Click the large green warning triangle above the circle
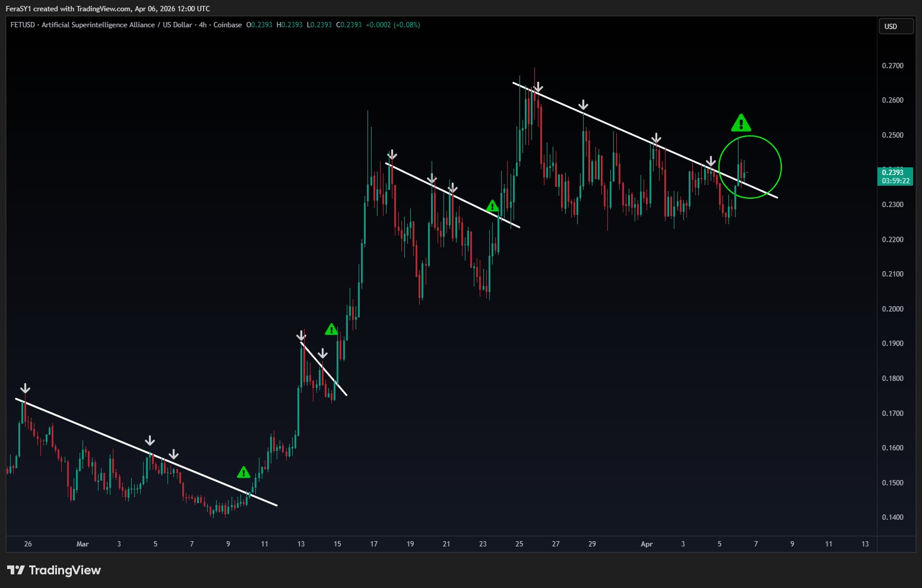This screenshot has width=922, height=588. coord(741,123)
